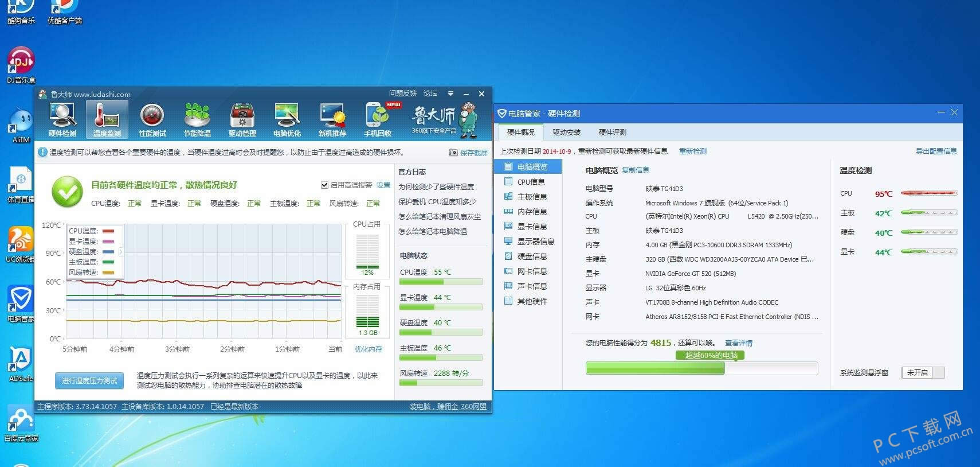The image size is (980, 467).
Task: Open the 手机回收 phone recycling tool
Action: click(378, 120)
